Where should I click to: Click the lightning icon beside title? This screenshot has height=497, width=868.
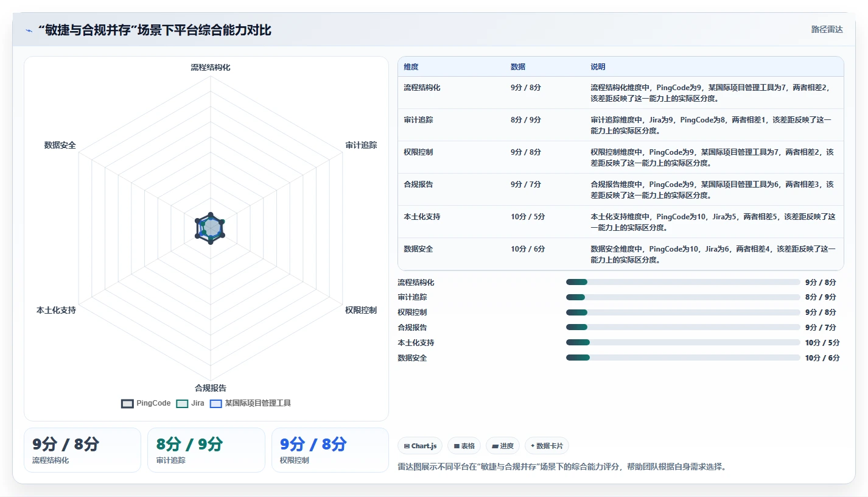pos(29,30)
